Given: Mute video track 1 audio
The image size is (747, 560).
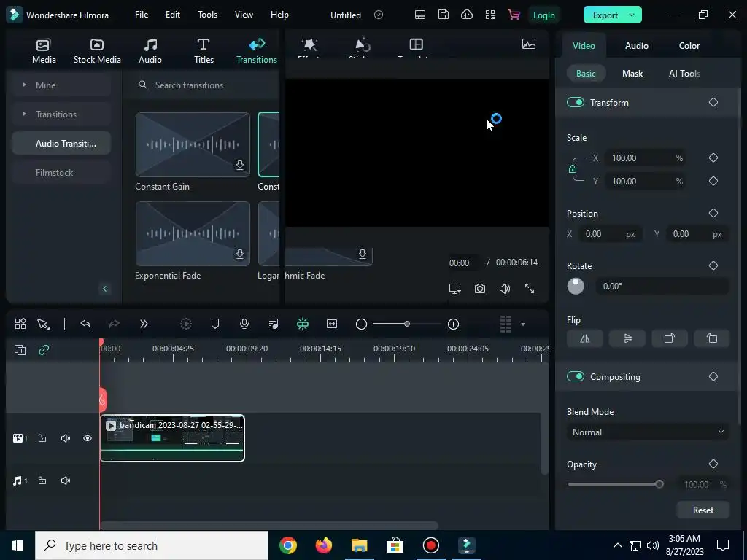Looking at the screenshot, I should pos(66,438).
